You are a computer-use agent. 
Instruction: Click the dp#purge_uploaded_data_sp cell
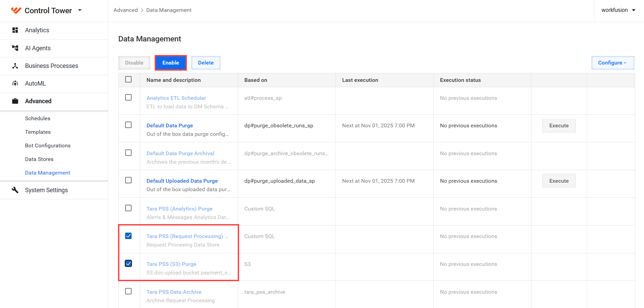280,181
